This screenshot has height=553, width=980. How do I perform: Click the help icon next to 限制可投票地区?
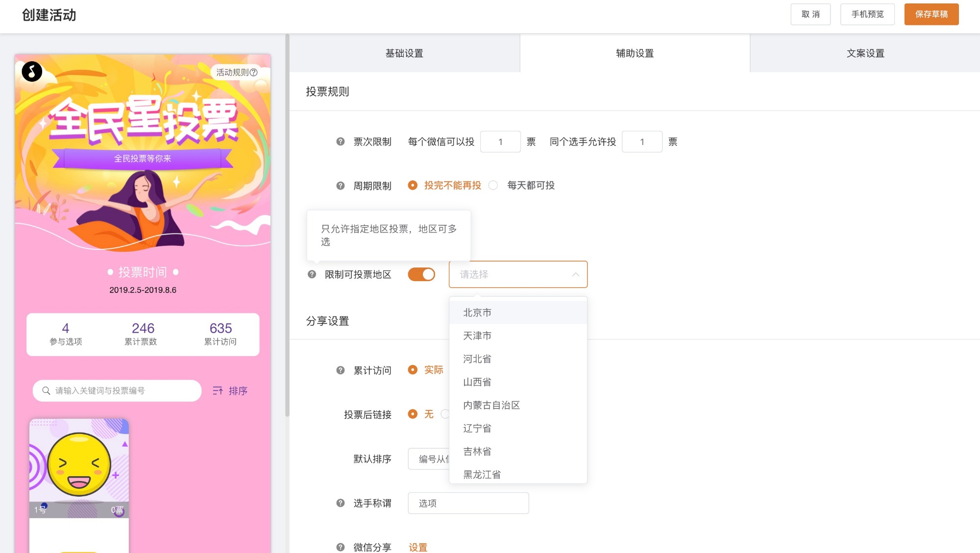point(312,274)
